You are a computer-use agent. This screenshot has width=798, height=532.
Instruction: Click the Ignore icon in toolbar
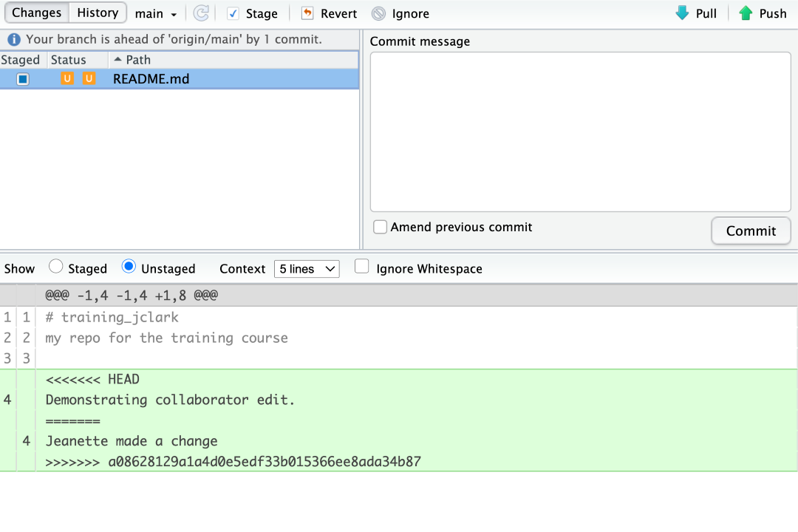378,13
